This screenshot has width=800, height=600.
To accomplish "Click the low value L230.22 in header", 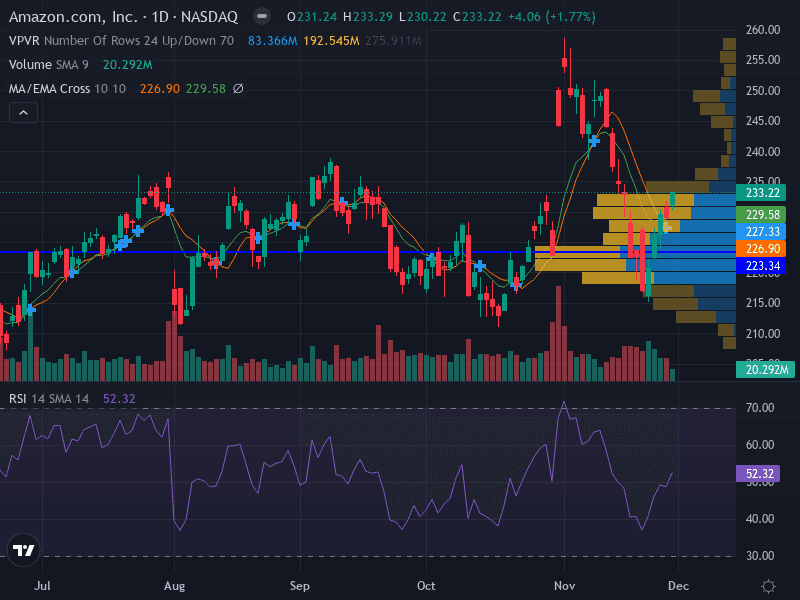I will click(x=422, y=17).
